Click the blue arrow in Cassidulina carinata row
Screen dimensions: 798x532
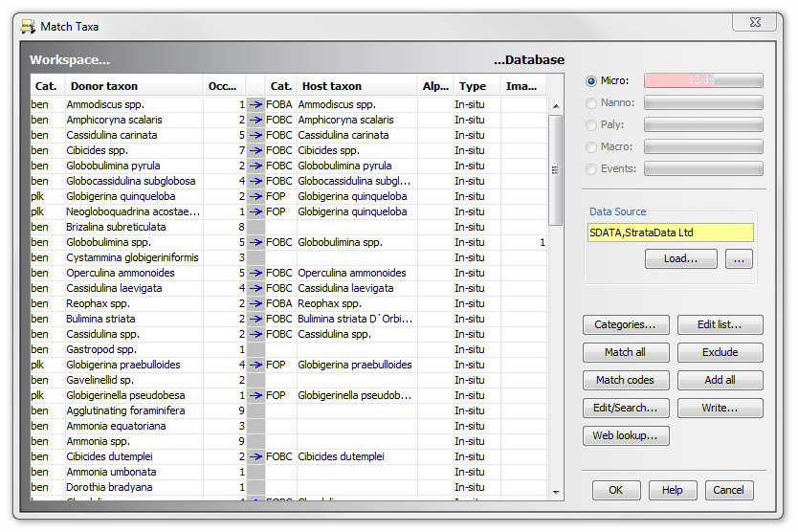[255, 135]
